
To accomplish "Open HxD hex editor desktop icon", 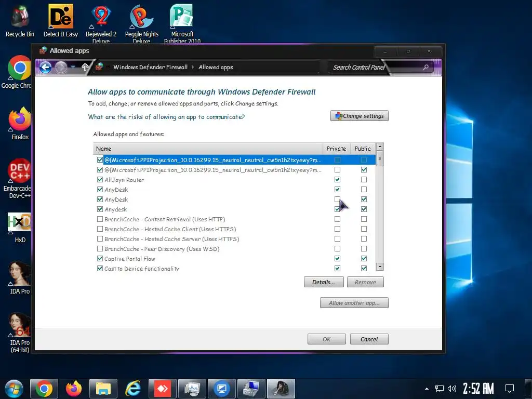I will tap(19, 228).
